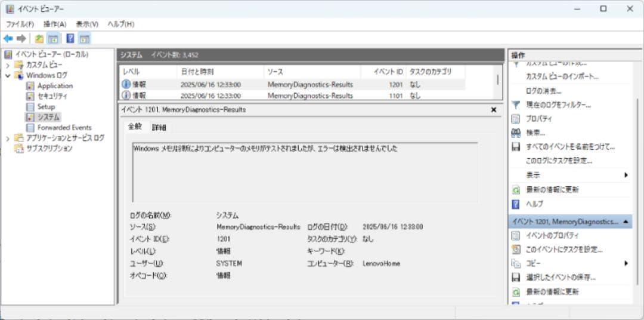Viewport: 644px width, 320px height.
Task: Expand アプリケーションとサービス ログ node
Action: click(7, 139)
